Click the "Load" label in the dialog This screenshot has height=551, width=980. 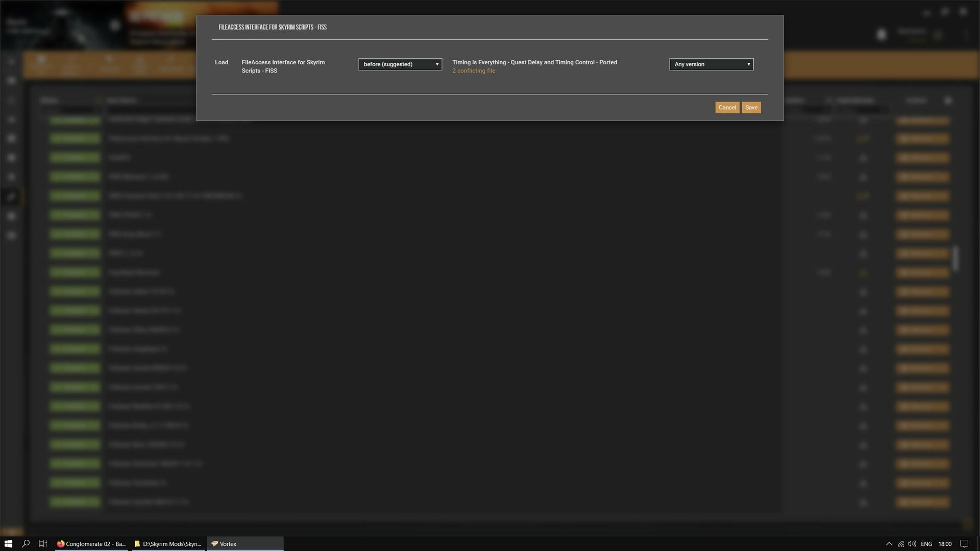tap(222, 62)
